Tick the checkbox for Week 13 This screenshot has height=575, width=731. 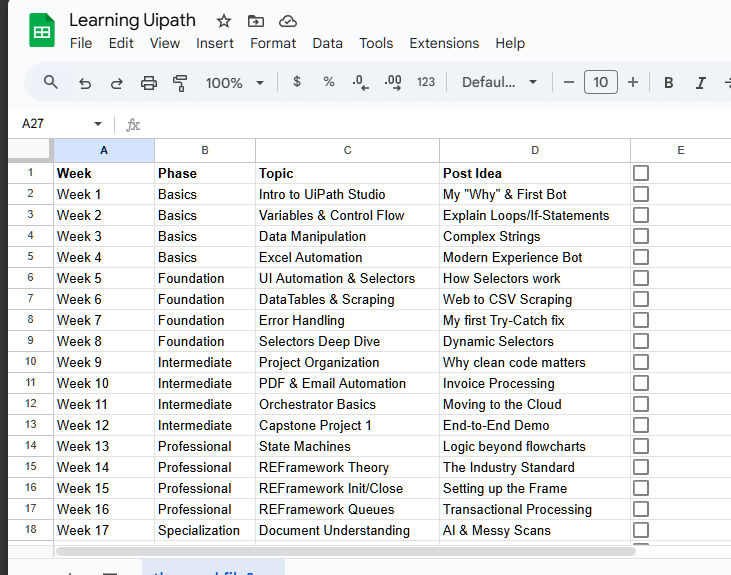(x=641, y=446)
